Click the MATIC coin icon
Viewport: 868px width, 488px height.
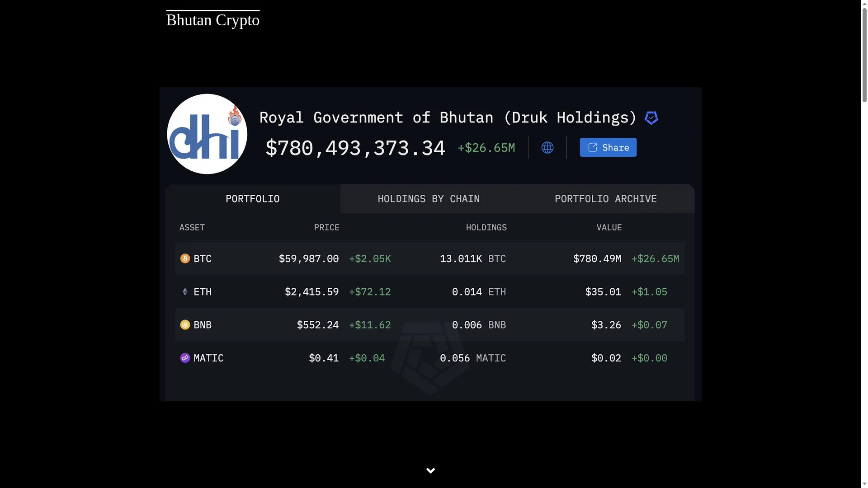pos(185,358)
